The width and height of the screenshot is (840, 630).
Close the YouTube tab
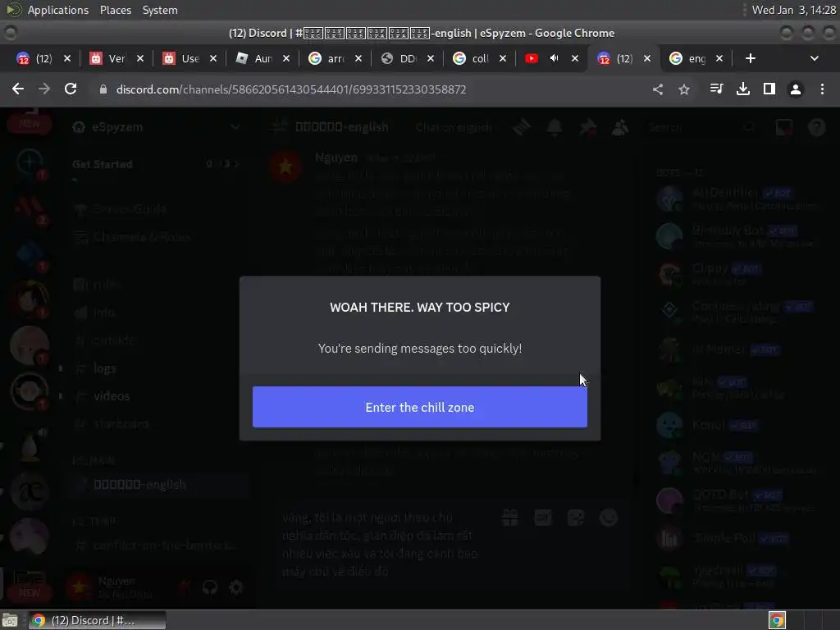click(575, 58)
